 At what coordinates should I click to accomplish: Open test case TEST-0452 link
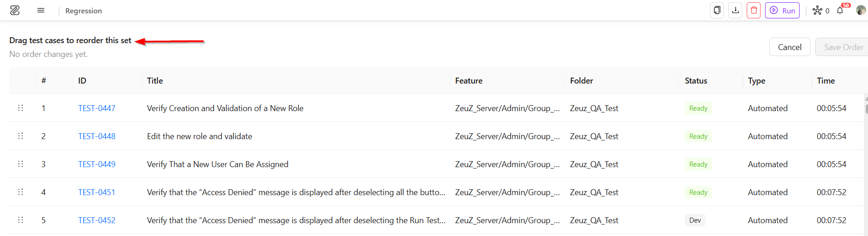click(x=96, y=220)
